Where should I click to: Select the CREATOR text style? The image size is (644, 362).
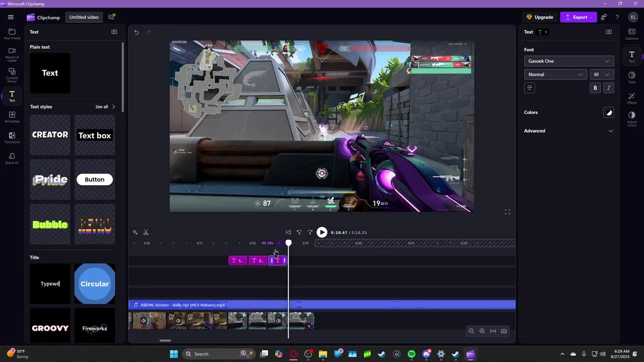(50, 135)
